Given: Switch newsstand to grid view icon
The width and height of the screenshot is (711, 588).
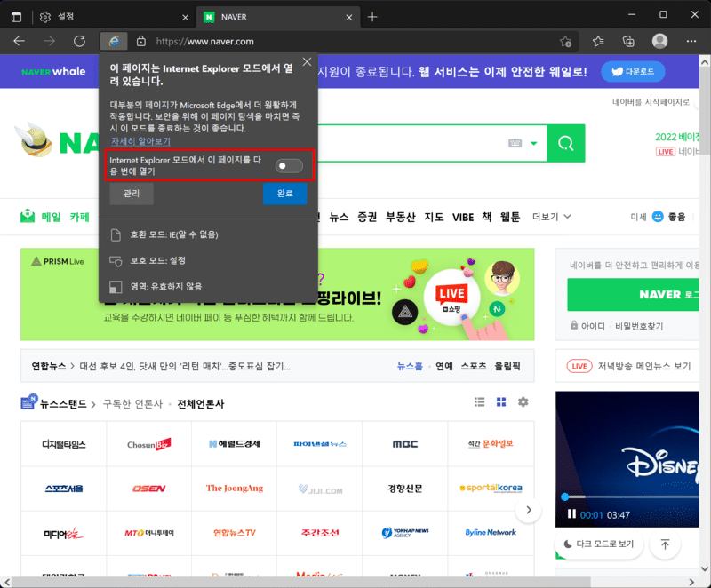Looking at the screenshot, I should (501, 401).
